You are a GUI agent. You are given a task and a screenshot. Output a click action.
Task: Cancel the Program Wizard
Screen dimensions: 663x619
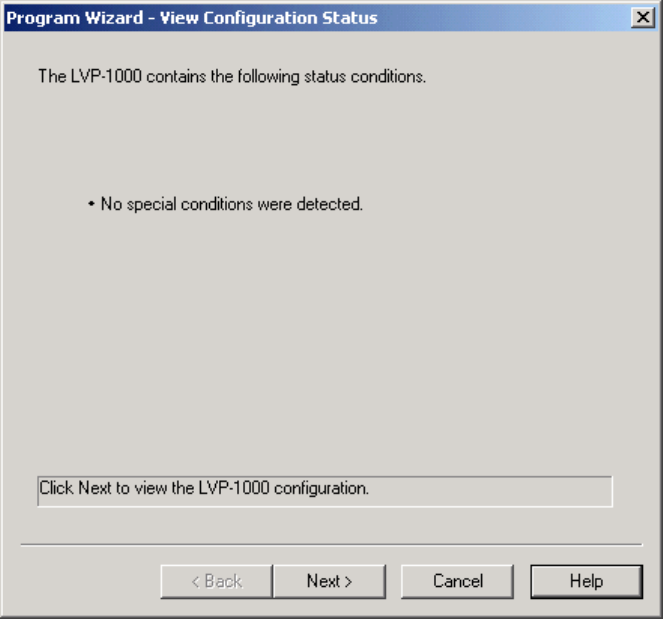(457, 581)
